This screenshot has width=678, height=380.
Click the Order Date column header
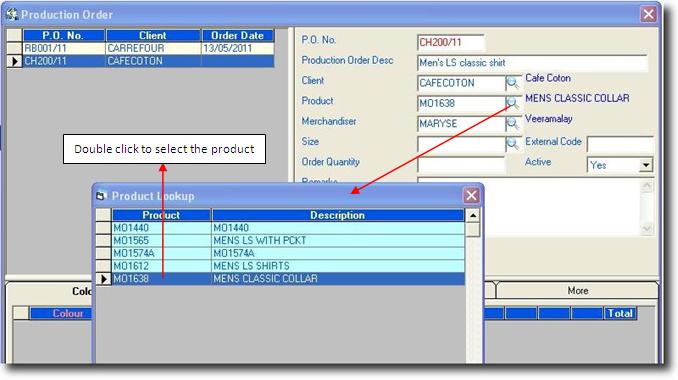[x=237, y=35]
